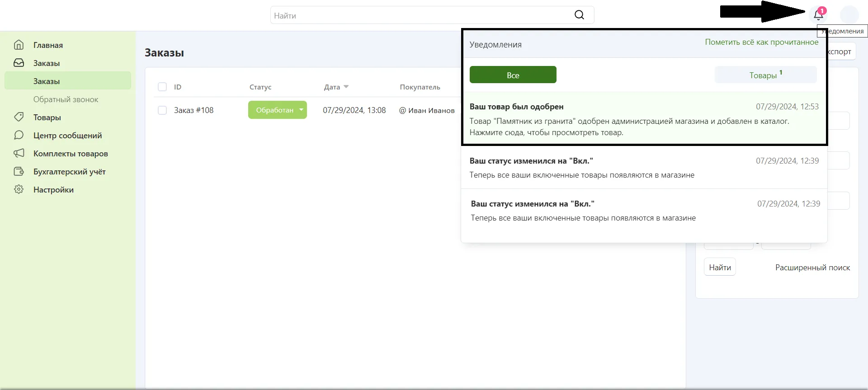This screenshot has width=868, height=390.
Task: Toggle the select-all orders checkbox
Action: click(162, 87)
